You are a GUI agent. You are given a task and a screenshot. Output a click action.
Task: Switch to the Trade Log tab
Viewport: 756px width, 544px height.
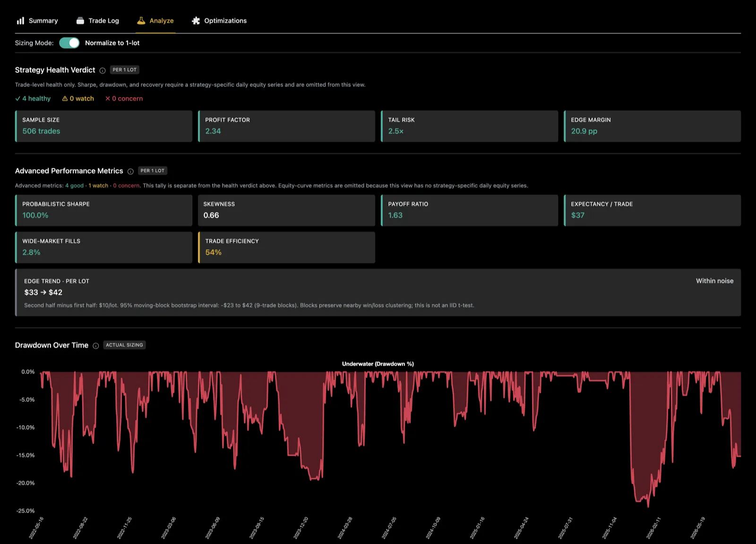97,21
